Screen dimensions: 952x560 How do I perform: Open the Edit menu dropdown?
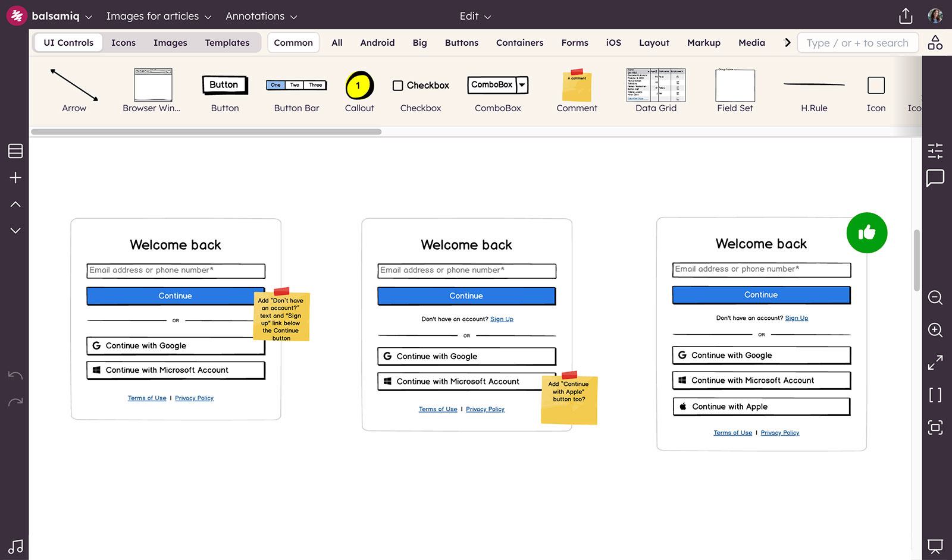tap(474, 16)
